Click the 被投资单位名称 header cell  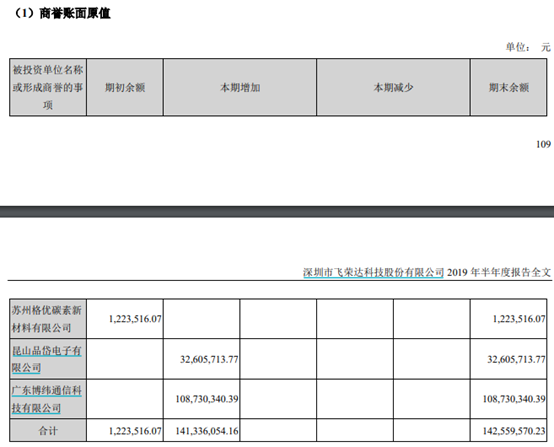pyautogui.click(x=48, y=87)
